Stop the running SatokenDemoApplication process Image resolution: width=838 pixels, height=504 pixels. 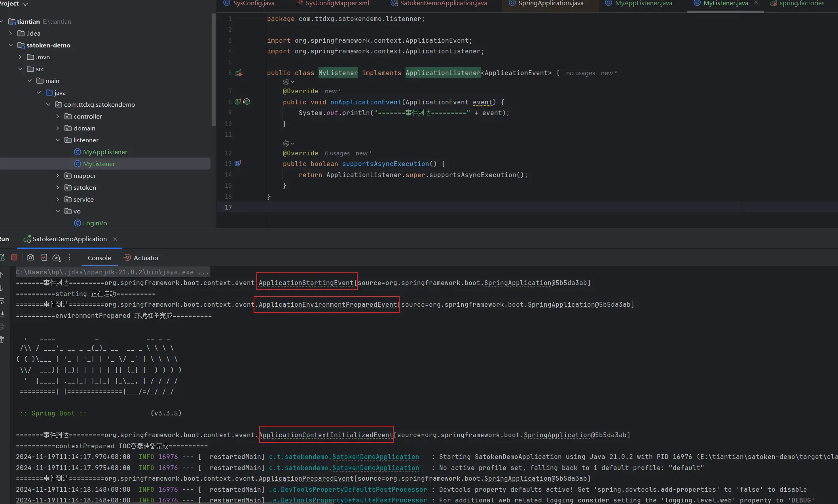point(14,257)
